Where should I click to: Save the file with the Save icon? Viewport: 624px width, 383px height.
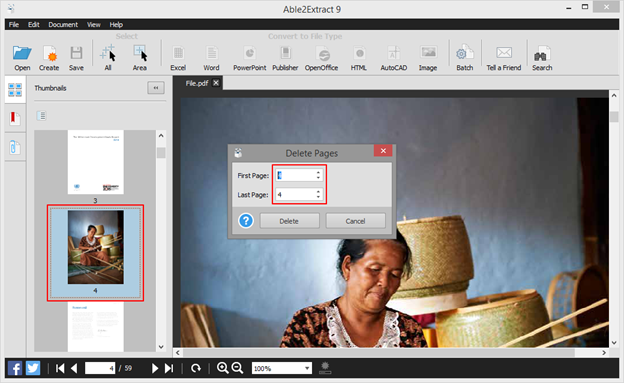click(76, 53)
